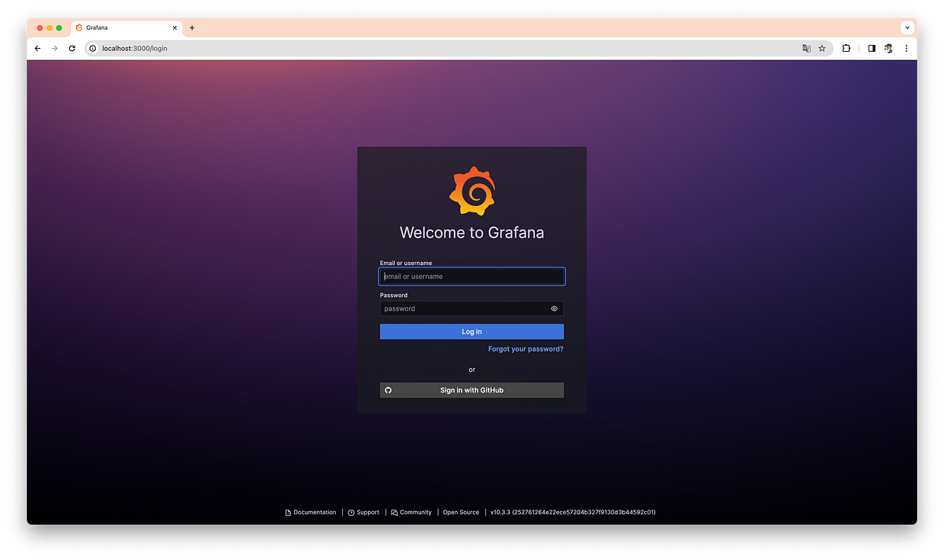This screenshot has height=560, width=944.
Task: Open the Chrome three-dot menu
Action: [906, 48]
